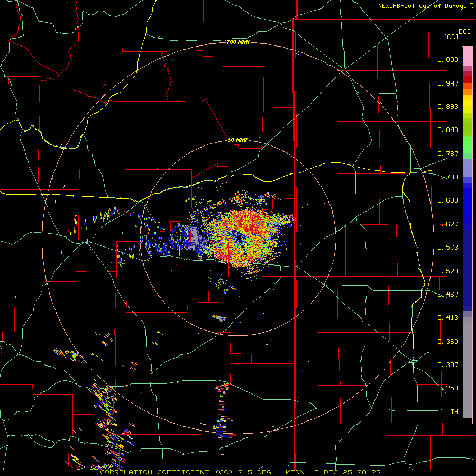The width and height of the screenshot is (476, 476).
Task: Click the 100 NMI range ring label
Action: click(x=238, y=42)
